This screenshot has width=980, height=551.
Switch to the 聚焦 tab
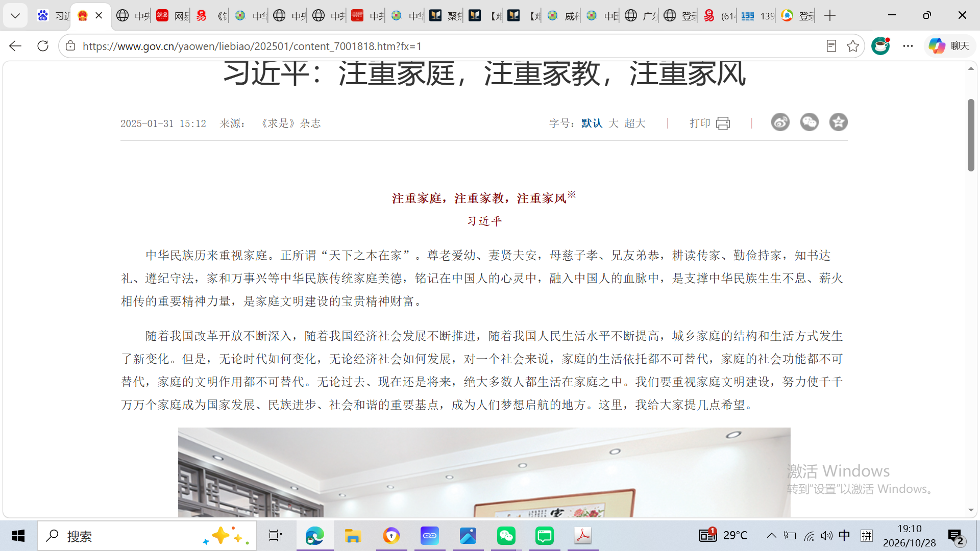coord(445,16)
